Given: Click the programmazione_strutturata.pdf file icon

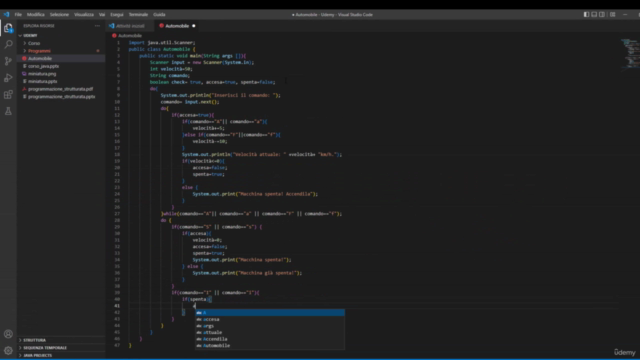Looking at the screenshot, I should point(24,89).
